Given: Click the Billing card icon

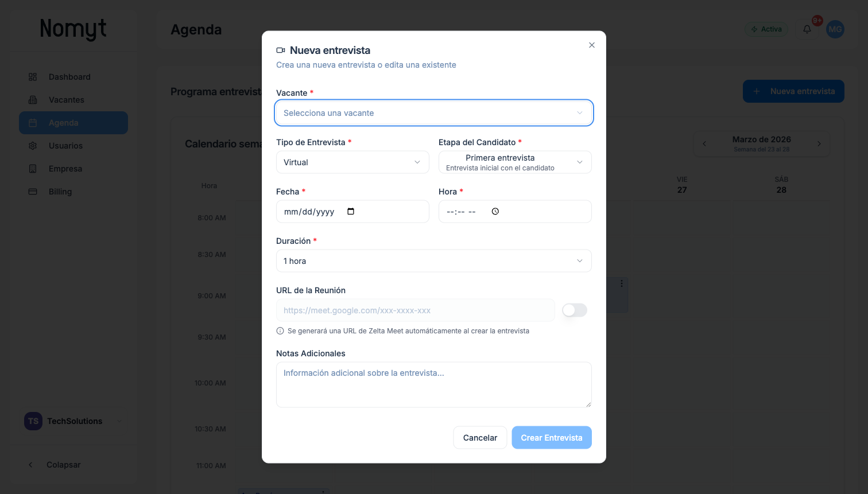Looking at the screenshot, I should 33,191.
